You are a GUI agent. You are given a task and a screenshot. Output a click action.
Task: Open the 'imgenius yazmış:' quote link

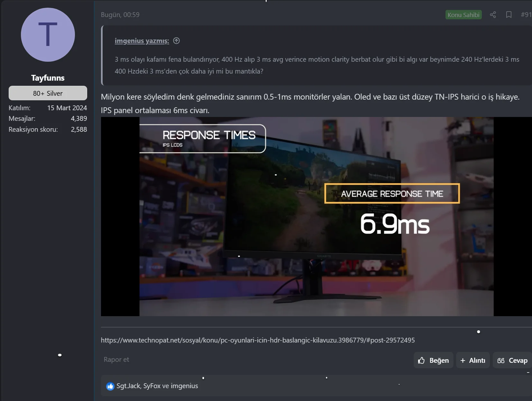tap(142, 41)
